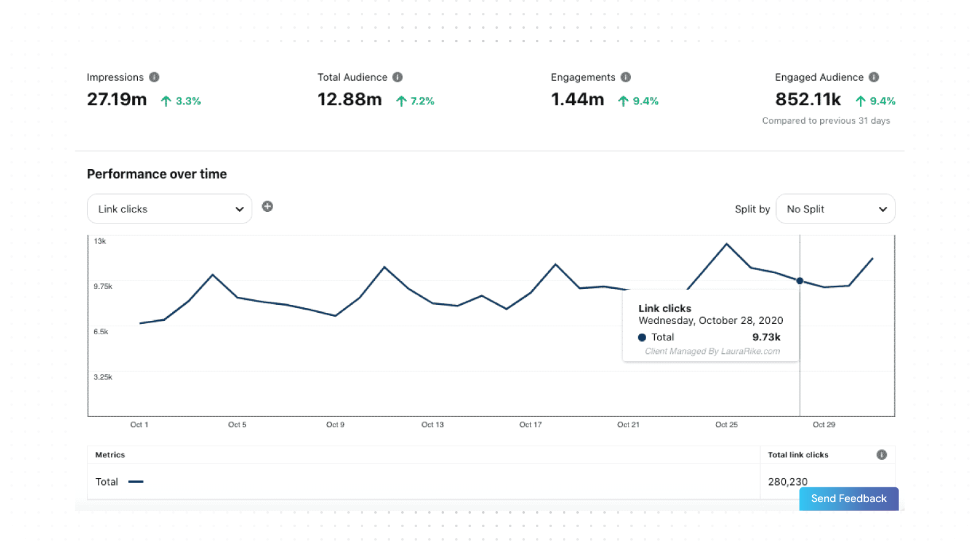The height and width of the screenshot is (551, 980).
Task: Click the Engaged Audience info icon
Action: (874, 77)
